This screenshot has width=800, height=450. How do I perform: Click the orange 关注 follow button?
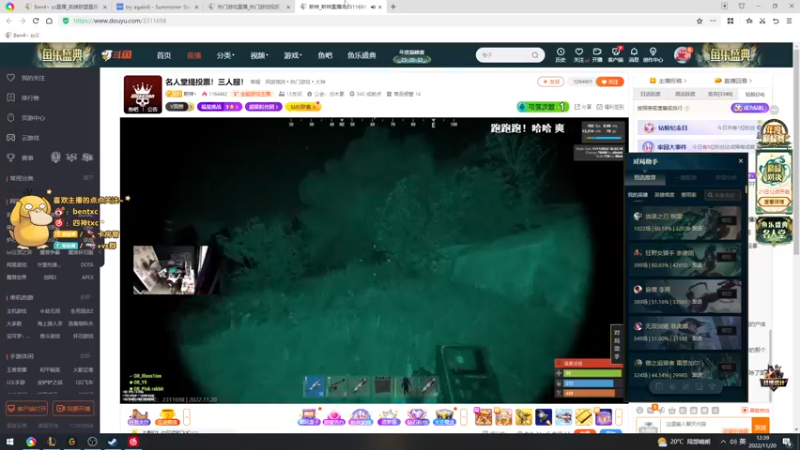(x=610, y=82)
